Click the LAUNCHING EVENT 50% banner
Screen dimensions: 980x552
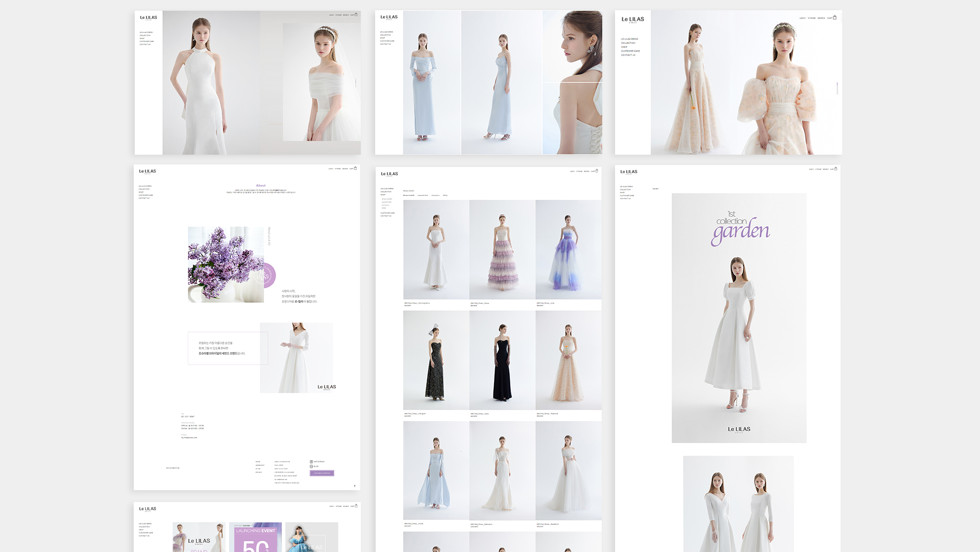(x=255, y=537)
